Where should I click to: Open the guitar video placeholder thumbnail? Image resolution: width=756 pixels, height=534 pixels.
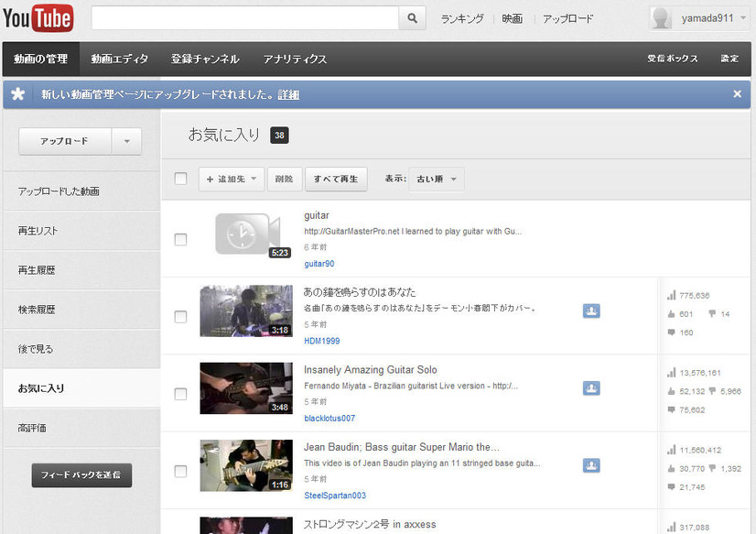click(246, 234)
